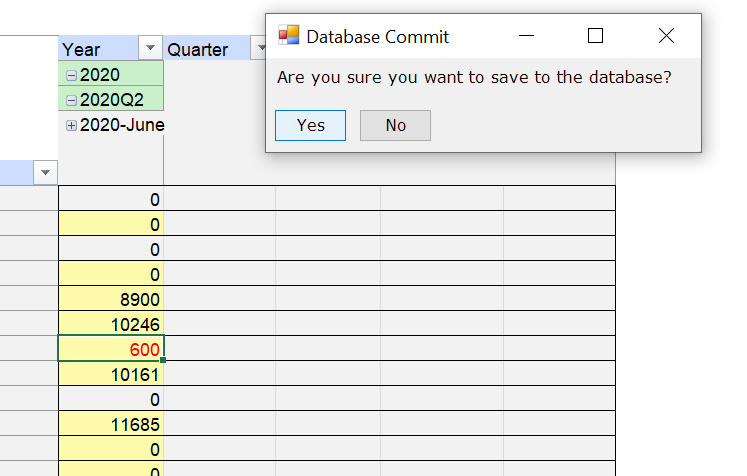Click the 2020-June label text
This screenshot has height=476, width=747.
(122, 125)
